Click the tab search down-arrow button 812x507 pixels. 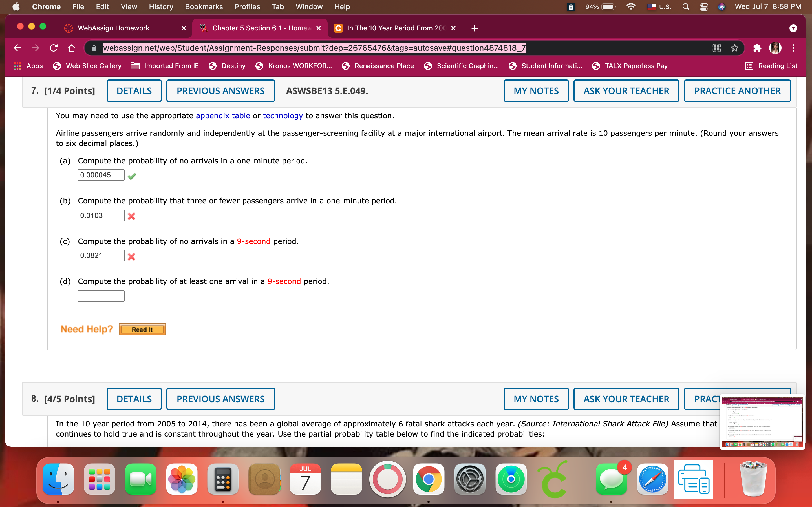tap(793, 28)
